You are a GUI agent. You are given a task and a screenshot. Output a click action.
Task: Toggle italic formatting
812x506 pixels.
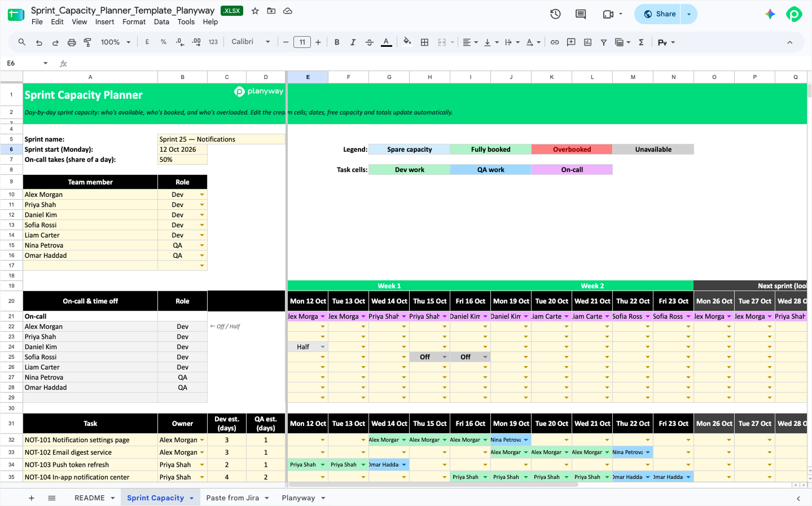click(353, 42)
